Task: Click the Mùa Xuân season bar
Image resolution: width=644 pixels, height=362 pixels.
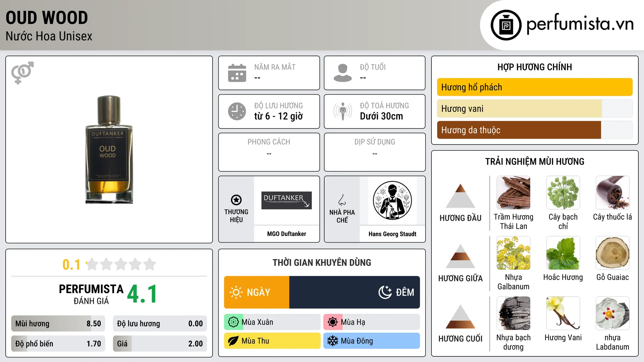Action: click(272, 322)
